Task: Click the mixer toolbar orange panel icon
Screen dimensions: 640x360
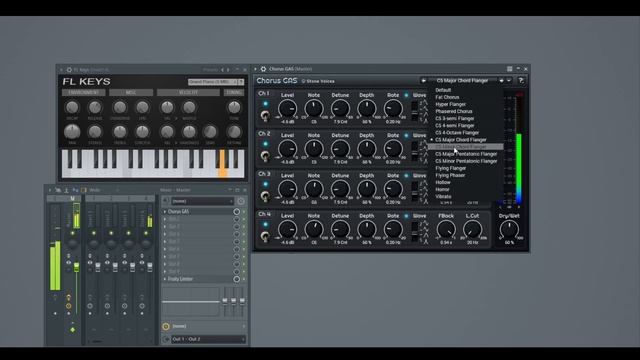Action: [x=84, y=190]
